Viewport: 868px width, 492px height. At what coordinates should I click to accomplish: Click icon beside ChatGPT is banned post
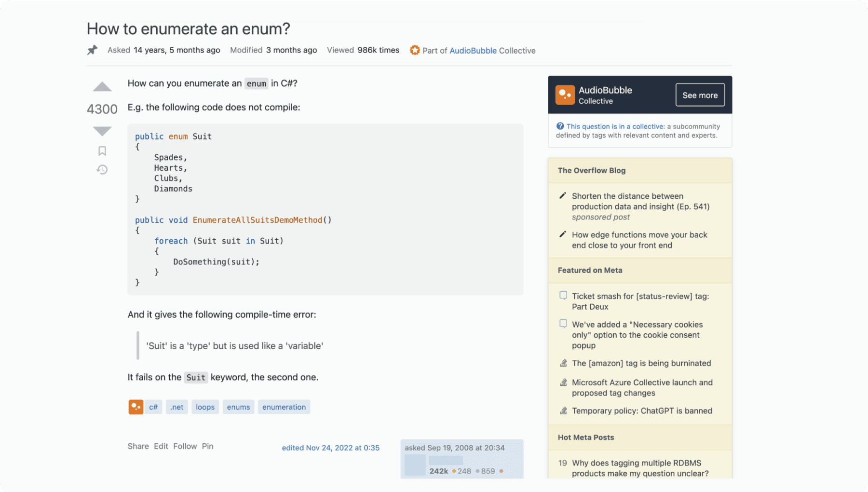(x=563, y=410)
